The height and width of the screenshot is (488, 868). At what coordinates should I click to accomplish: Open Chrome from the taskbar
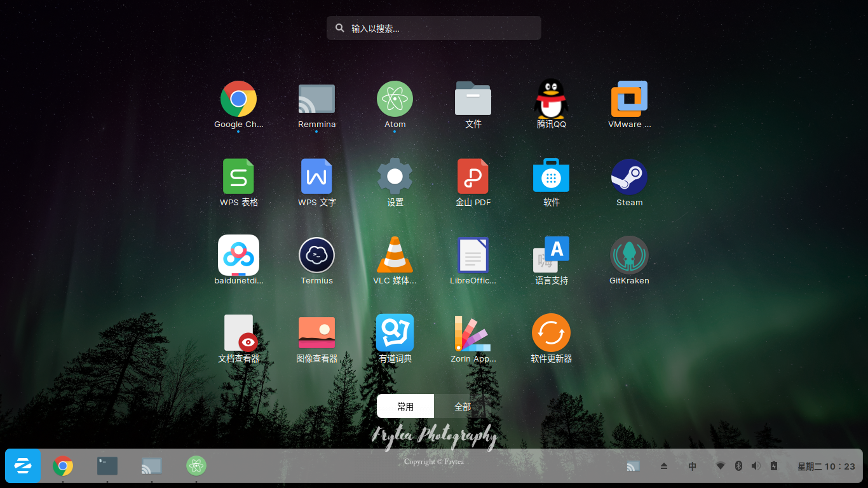62,466
